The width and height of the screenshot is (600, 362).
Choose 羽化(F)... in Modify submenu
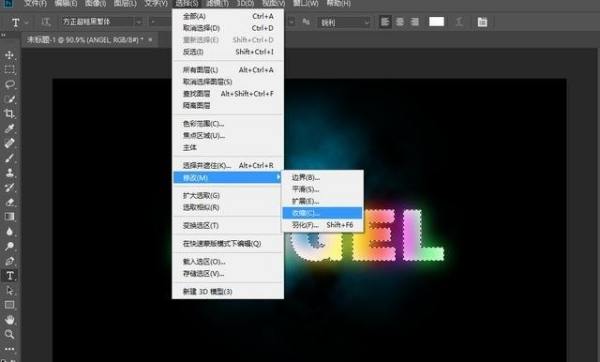pos(322,225)
